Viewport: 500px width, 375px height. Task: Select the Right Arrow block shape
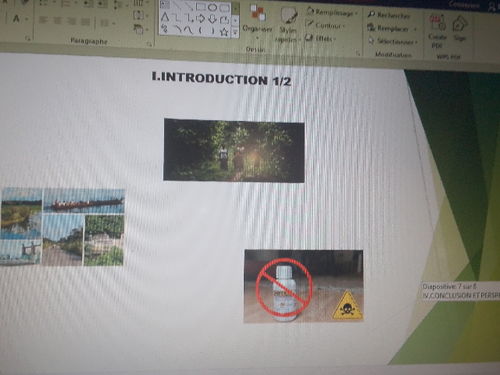[201, 19]
